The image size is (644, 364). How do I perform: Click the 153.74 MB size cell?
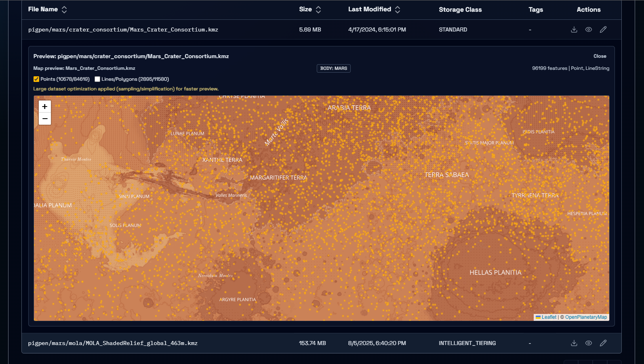pyautogui.click(x=312, y=343)
